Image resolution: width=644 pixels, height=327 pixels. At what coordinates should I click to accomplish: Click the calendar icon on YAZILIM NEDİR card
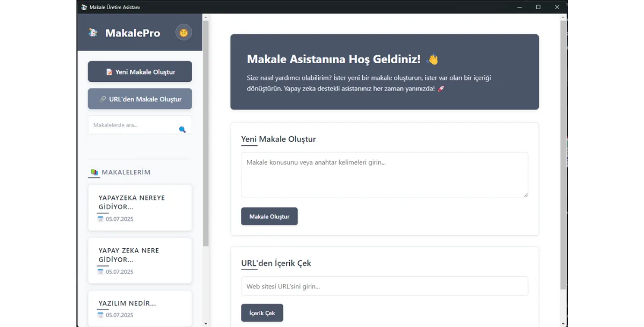point(100,315)
